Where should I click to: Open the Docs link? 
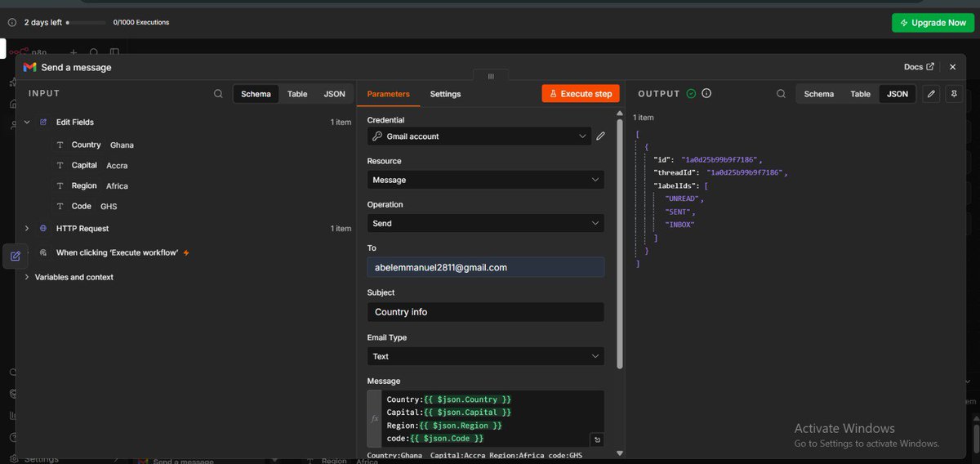tap(919, 67)
